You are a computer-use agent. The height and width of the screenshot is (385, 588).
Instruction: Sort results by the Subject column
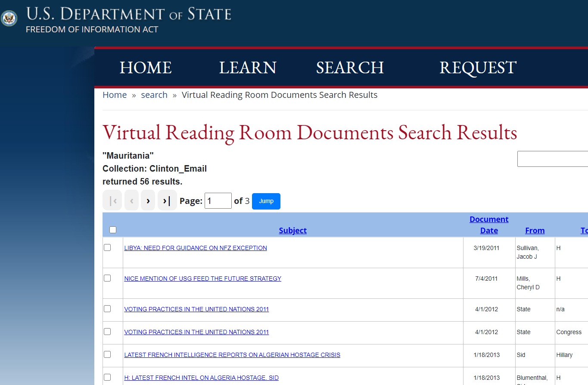point(292,230)
